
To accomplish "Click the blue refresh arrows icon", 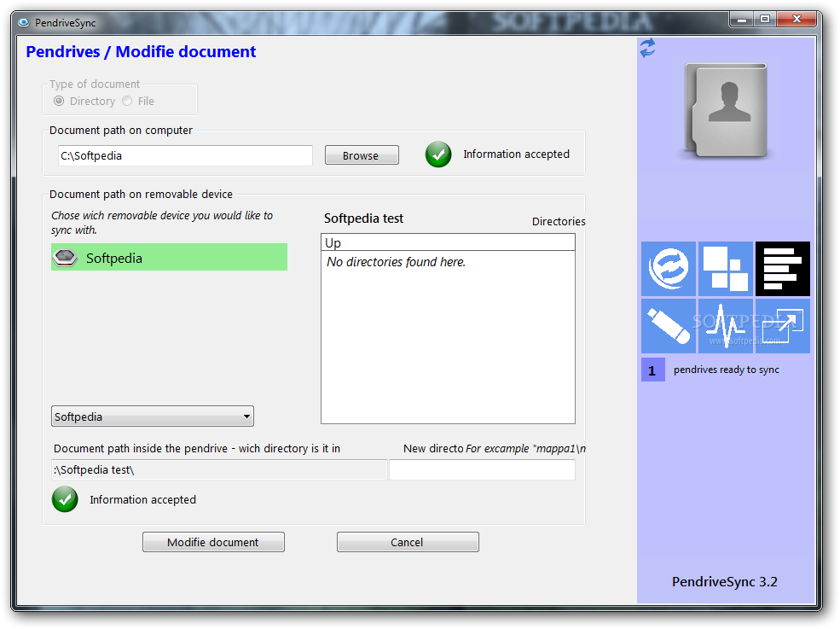I will pyautogui.click(x=647, y=48).
